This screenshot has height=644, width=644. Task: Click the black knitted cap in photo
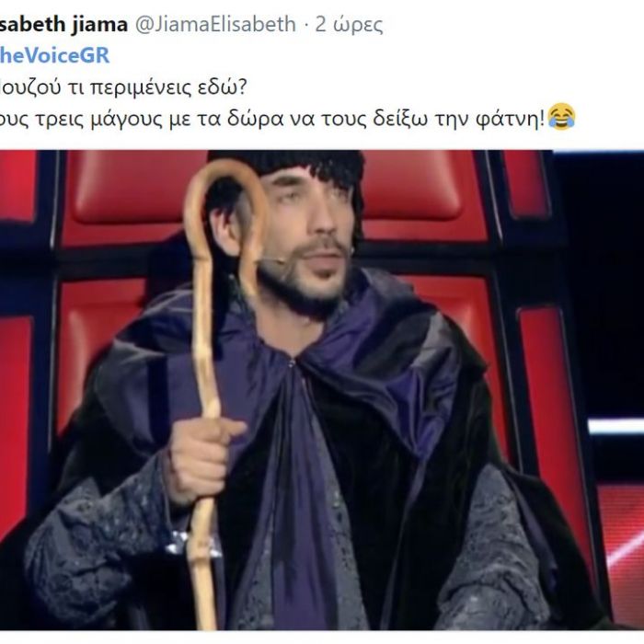click(287, 168)
